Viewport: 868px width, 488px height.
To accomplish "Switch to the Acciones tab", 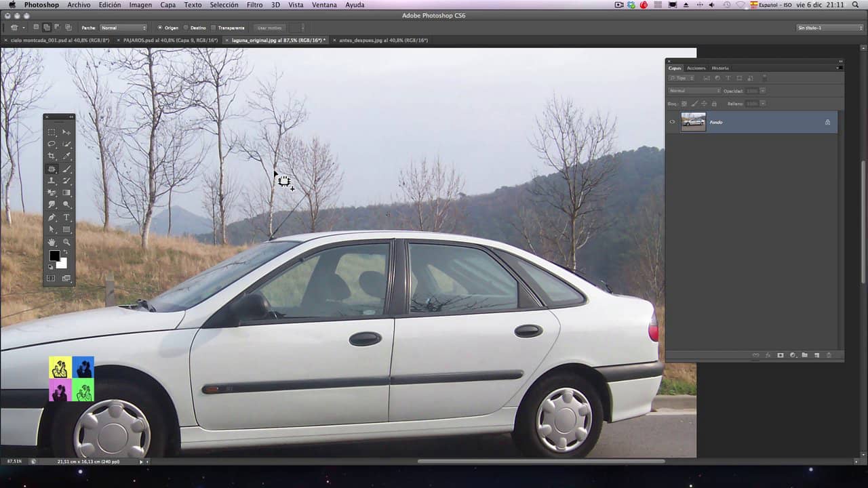I will pyautogui.click(x=696, y=68).
